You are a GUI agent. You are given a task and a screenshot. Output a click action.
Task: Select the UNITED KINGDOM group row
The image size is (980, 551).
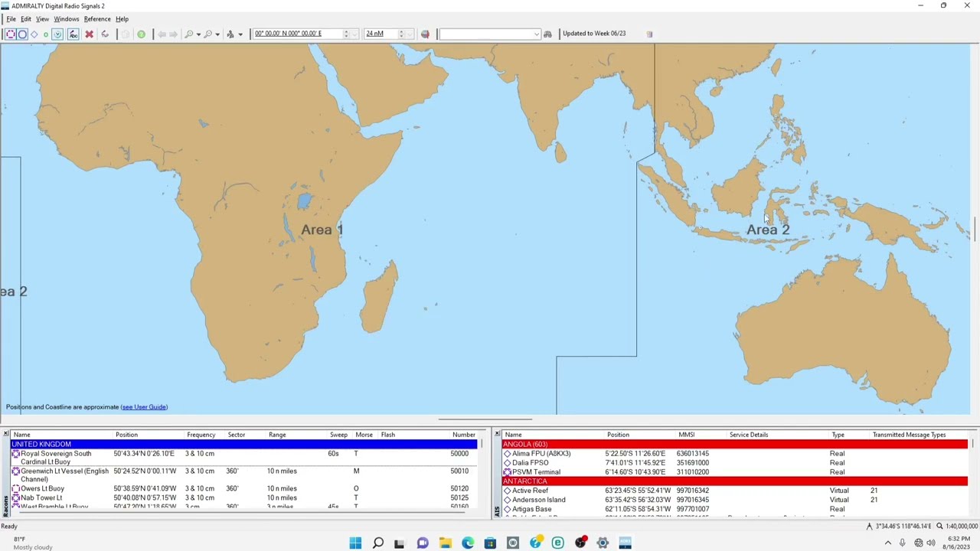pos(244,445)
